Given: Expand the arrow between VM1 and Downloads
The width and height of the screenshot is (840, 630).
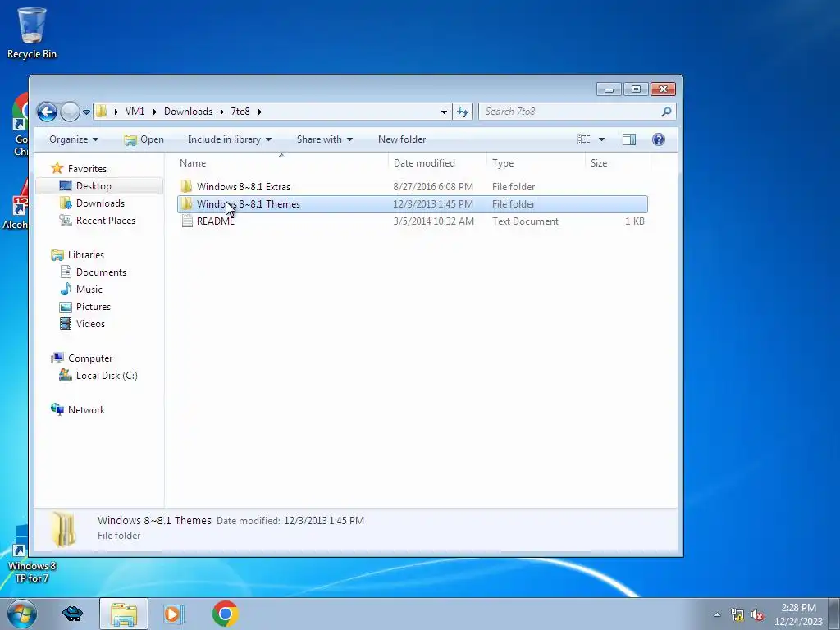Looking at the screenshot, I should [x=155, y=112].
